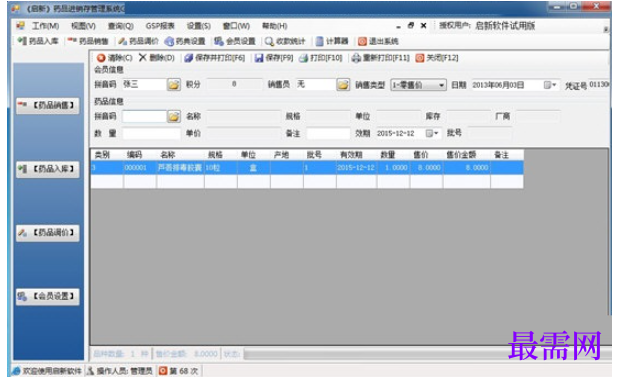
Task: Click the 2015-12-12 expiry cell in the grid
Action: pyautogui.click(x=356, y=168)
